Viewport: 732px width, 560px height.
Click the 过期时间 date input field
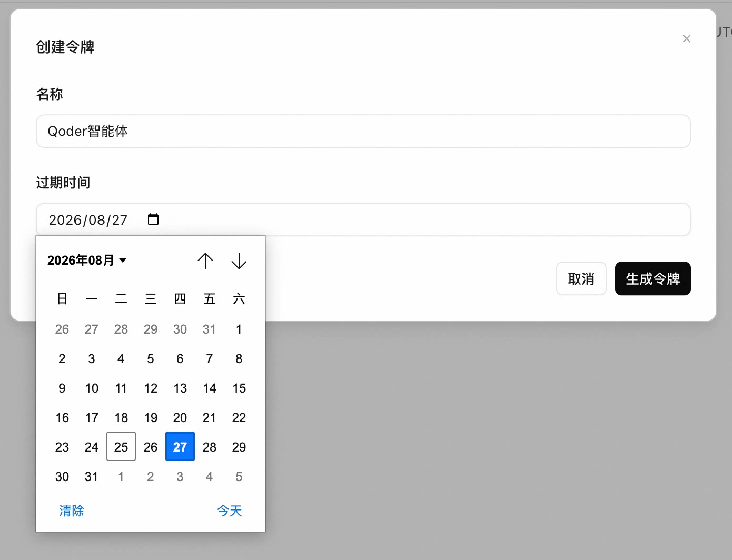pos(363,219)
